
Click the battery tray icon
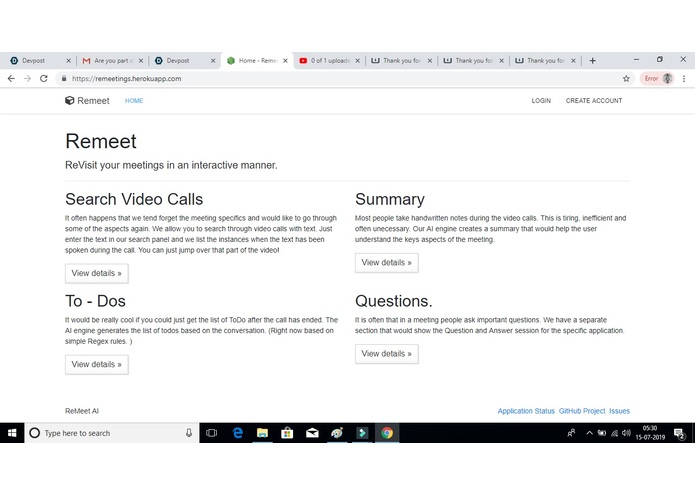(602, 433)
